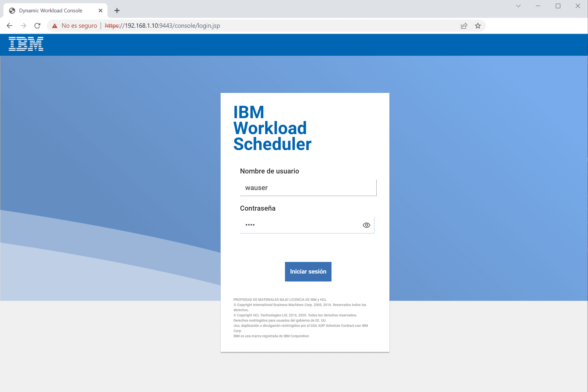The width and height of the screenshot is (588, 392).
Task: Go back to the previous page
Action: pos(9,26)
